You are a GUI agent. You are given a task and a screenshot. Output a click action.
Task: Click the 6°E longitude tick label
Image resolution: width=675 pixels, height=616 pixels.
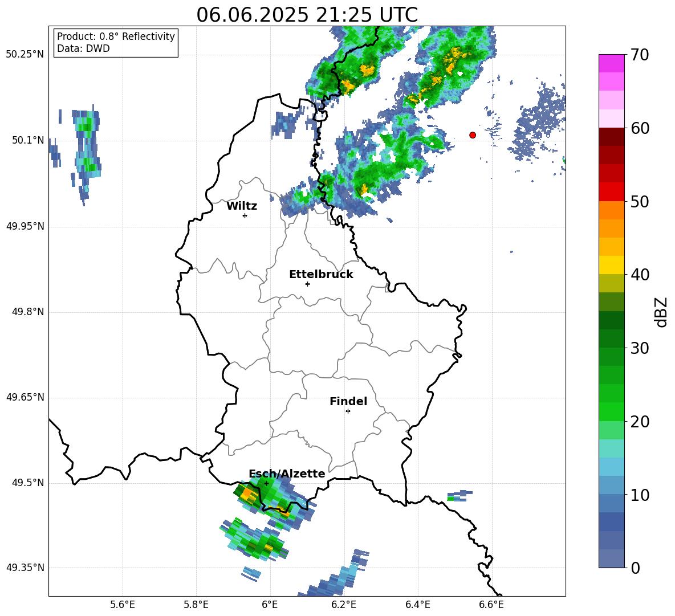(270, 605)
